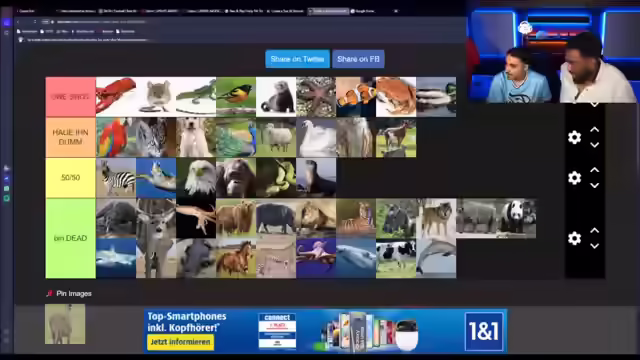Click Jetzt informieren in the ad banner
The image size is (640, 360).
coord(180,342)
